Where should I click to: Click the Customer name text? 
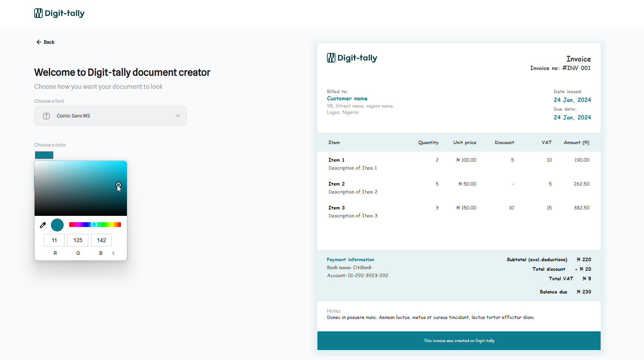(347, 98)
